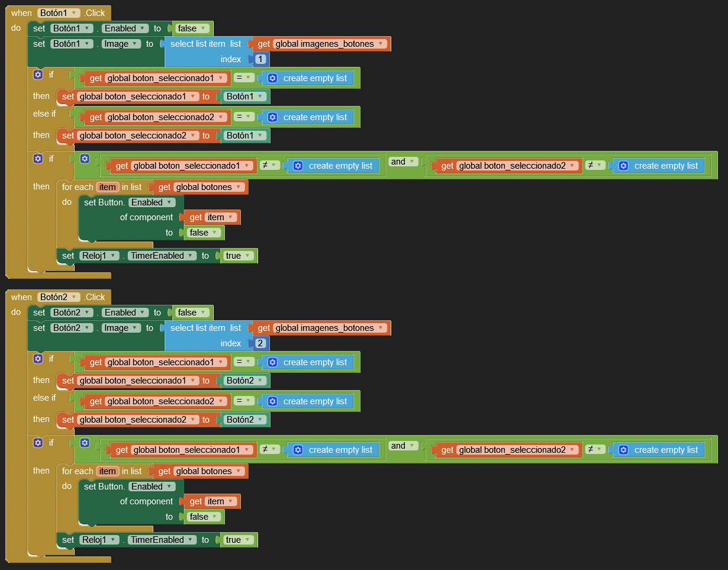Toggle the true value of TimerEnabled in Botón2 handler

(x=238, y=540)
